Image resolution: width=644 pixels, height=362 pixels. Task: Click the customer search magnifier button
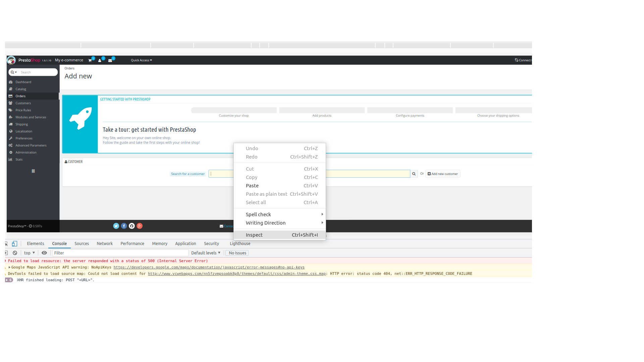[x=414, y=174]
